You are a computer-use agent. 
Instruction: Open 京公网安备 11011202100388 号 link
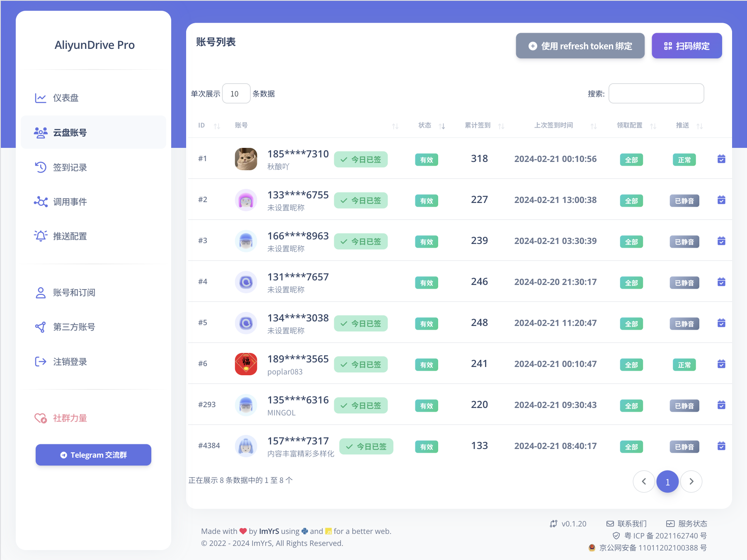648,548
